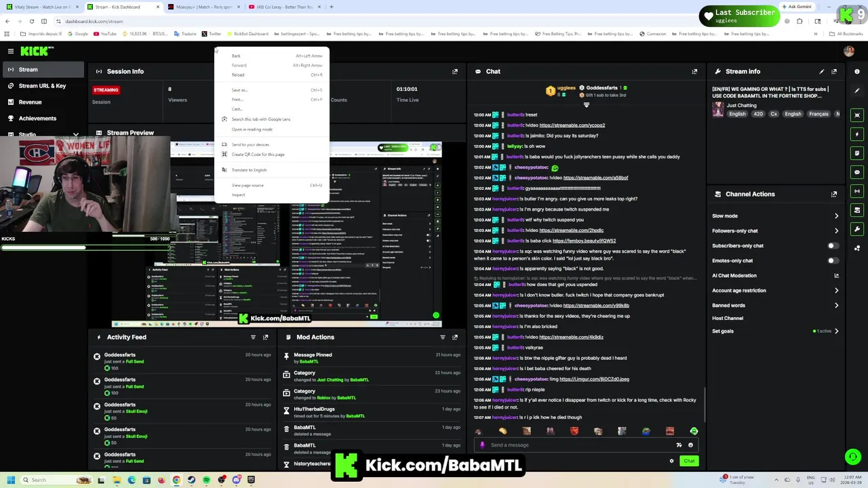Click the user avatar at top right

point(848,51)
